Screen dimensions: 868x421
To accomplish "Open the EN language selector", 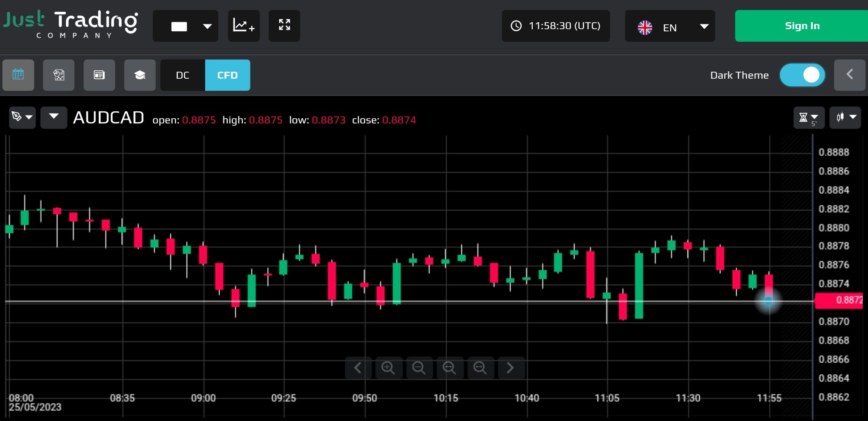I will click(670, 26).
